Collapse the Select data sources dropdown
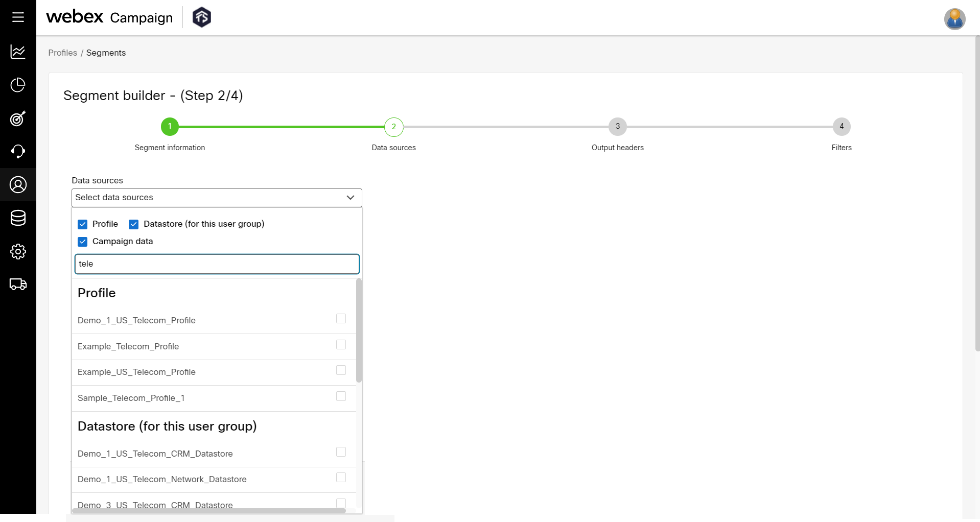This screenshot has width=980, height=522. click(349, 198)
